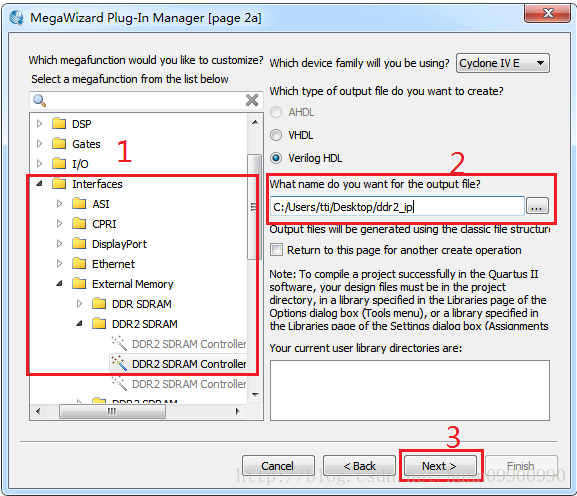Expand the DisplayPort tree node arrow
This screenshot has width=577, height=496.
59,244
